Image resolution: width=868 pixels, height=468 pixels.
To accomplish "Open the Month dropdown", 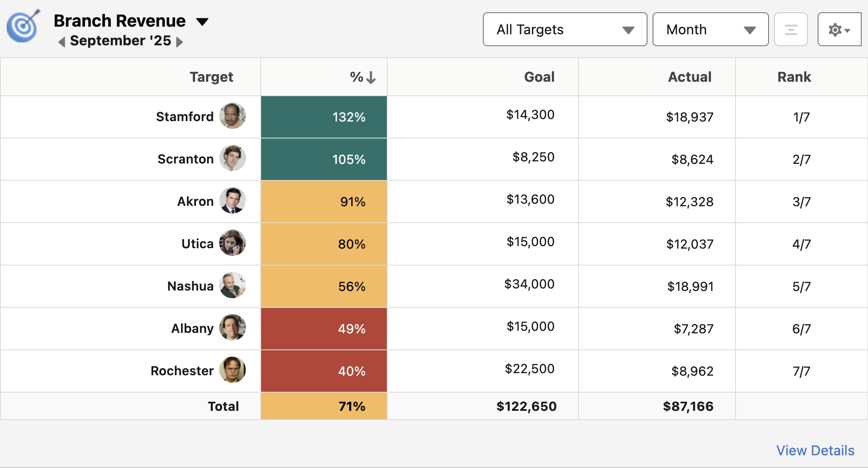I will click(711, 29).
